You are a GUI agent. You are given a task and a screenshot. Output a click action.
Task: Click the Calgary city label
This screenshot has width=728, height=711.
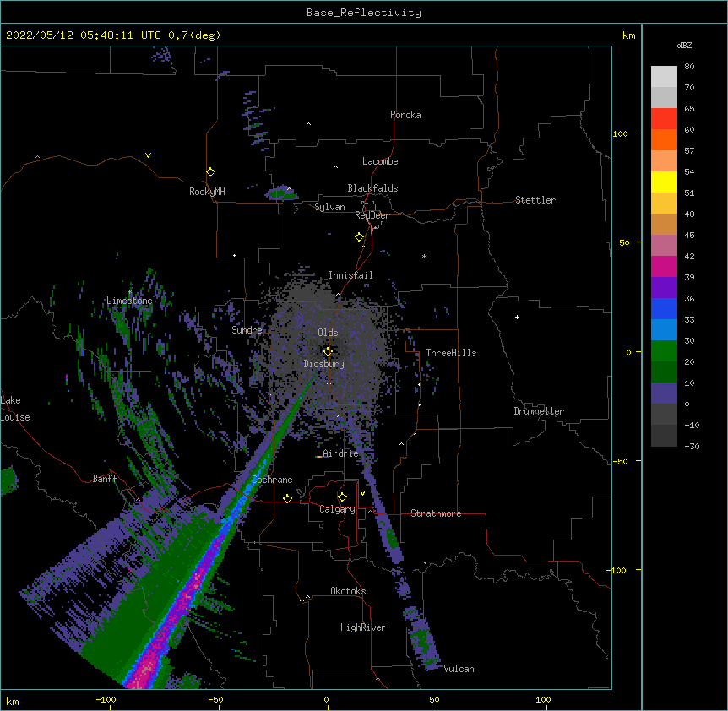[337, 509]
